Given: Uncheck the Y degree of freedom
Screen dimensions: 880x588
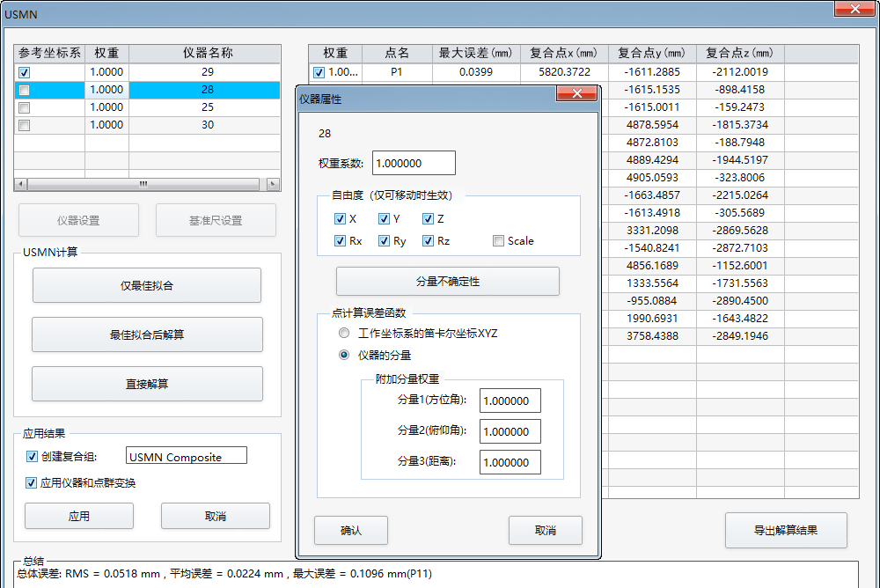Looking at the screenshot, I should (385, 219).
